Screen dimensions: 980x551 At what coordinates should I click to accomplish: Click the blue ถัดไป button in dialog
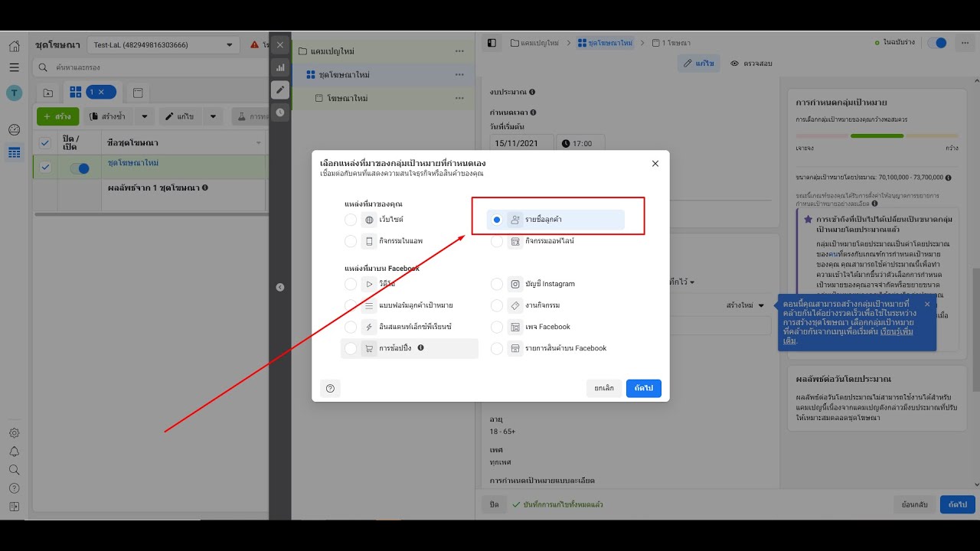point(644,388)
